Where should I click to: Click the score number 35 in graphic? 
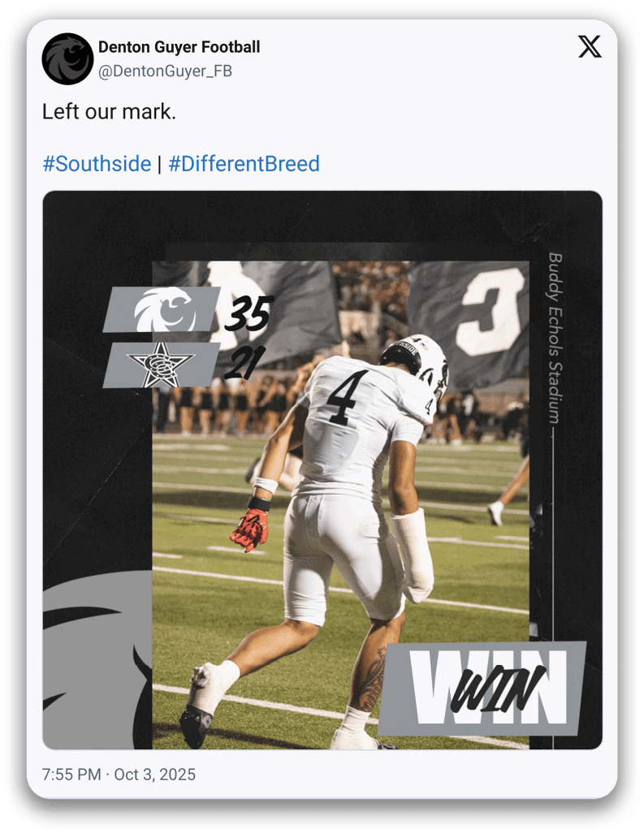(x=249, y=313)
